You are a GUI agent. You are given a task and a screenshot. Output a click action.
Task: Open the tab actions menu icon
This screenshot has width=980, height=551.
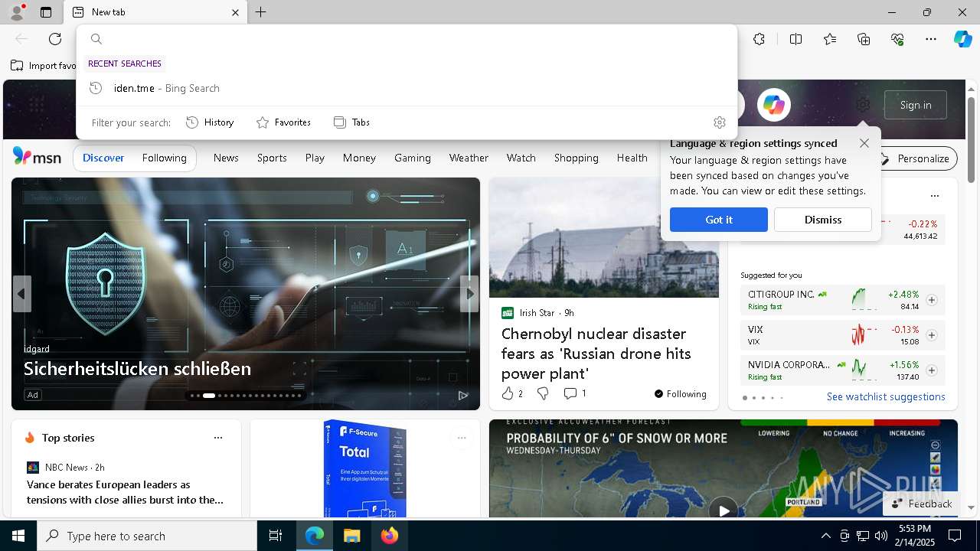46,12
